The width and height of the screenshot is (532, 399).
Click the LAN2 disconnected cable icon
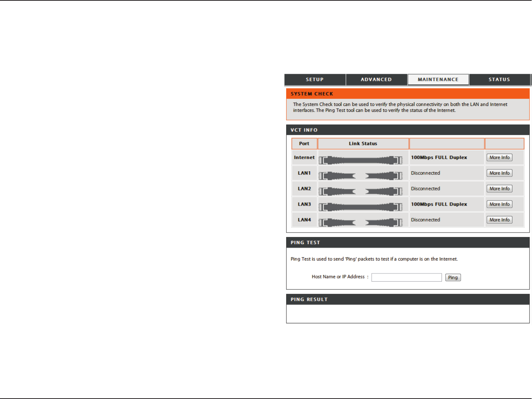point(361,191)
